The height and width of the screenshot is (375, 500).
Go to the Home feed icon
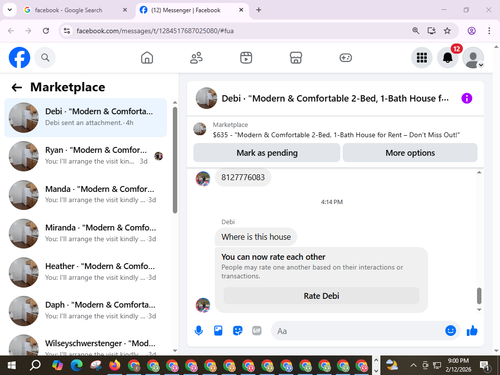pos(147,58)
